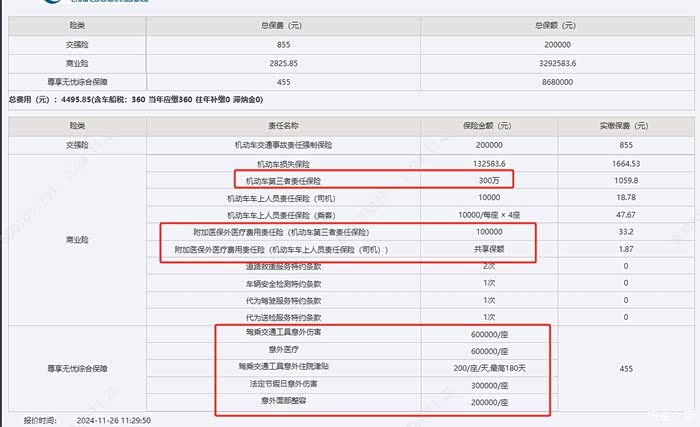This screenshot has width=700, height=427.
Task: Select total coverage value 3292583.6
Action: (x=557, y=63)
